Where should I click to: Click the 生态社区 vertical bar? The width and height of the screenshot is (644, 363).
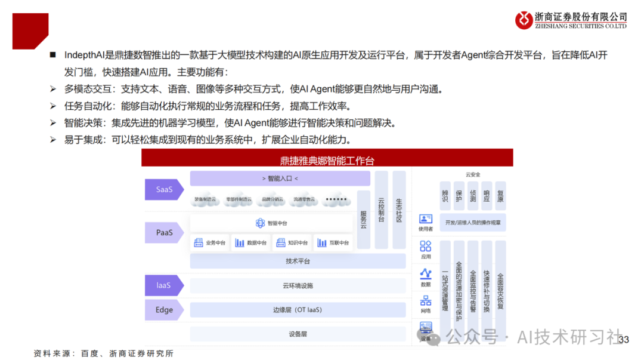399,210
